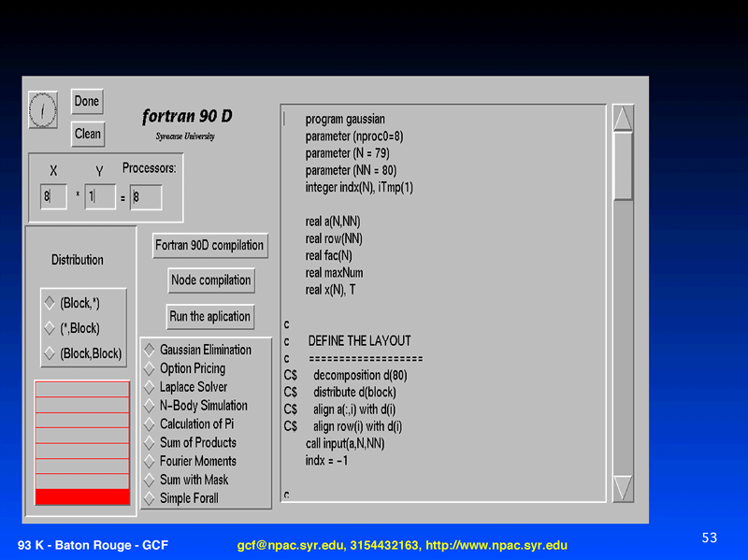Screen dimensions: 748x560
Task: Click the 'align a(:,i) with d(i)' line
Action: pyautogui.click(x=354, y=409)
